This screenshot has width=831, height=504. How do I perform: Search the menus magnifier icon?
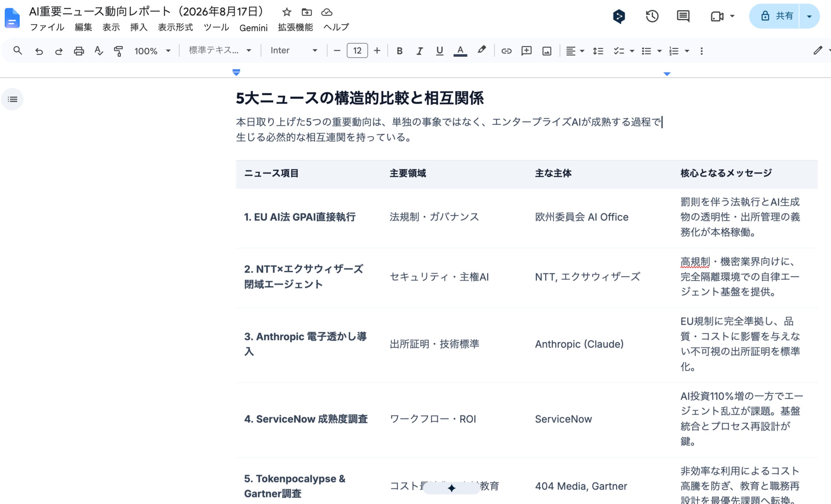point(17,51)
